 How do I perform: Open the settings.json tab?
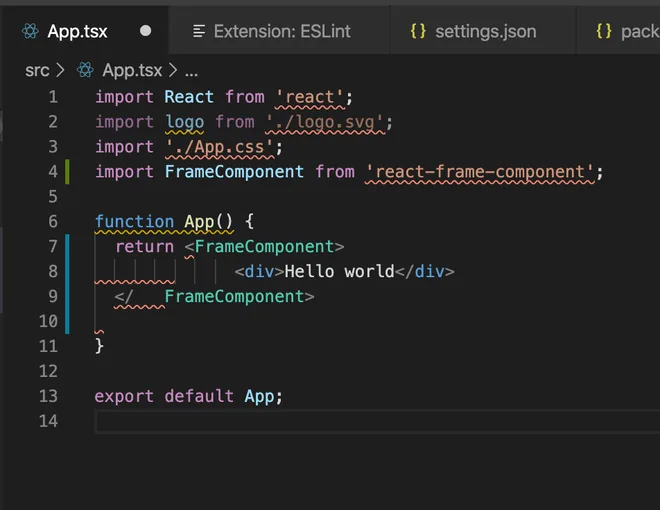click(482, 31)
